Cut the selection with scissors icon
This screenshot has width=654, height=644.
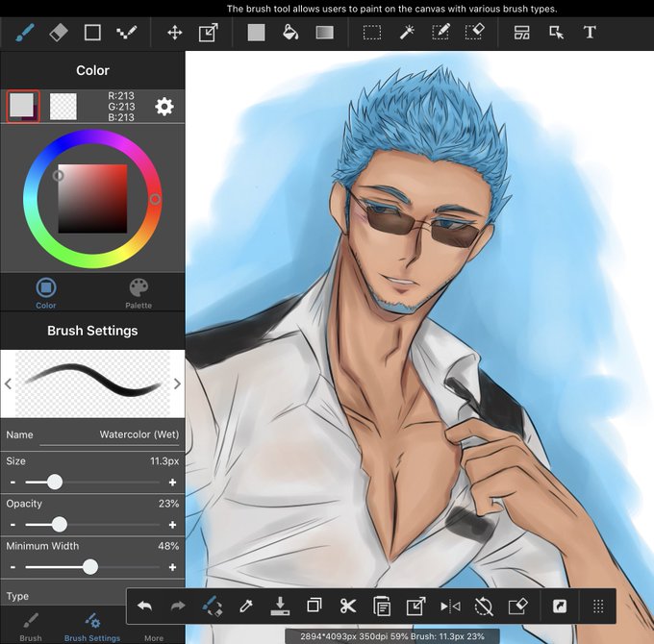click(x=348, y=607)
